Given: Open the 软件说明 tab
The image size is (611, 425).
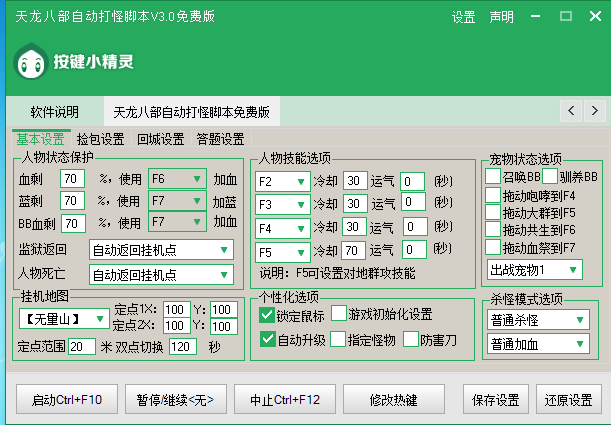Looking at the screenshot, I should pos(54,111).
